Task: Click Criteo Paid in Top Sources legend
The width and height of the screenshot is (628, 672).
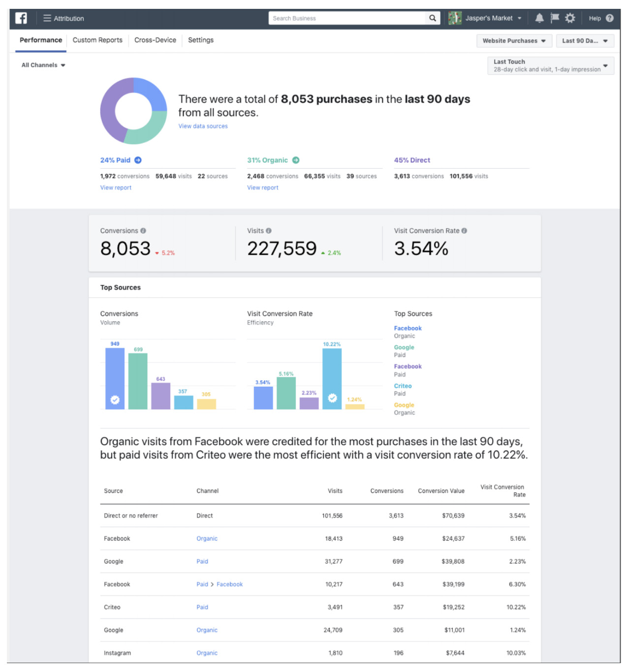Action: coord(403,390)
